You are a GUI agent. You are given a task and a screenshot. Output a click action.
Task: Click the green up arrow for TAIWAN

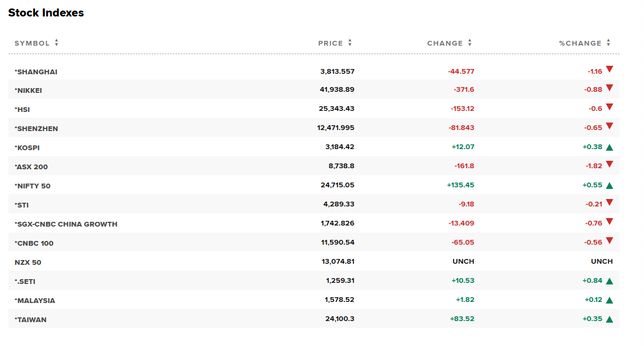[x=610, y=319]
